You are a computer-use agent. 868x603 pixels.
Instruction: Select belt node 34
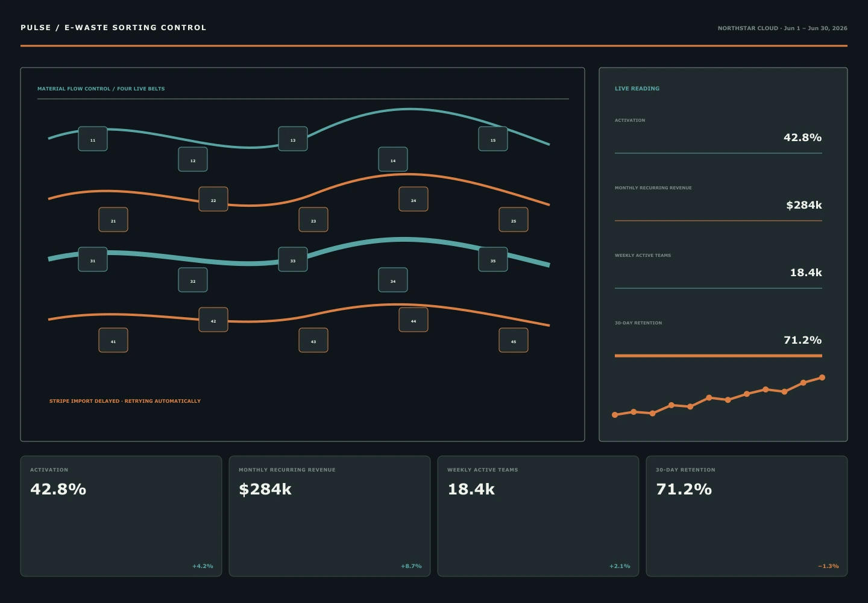[x=393, y=280]
